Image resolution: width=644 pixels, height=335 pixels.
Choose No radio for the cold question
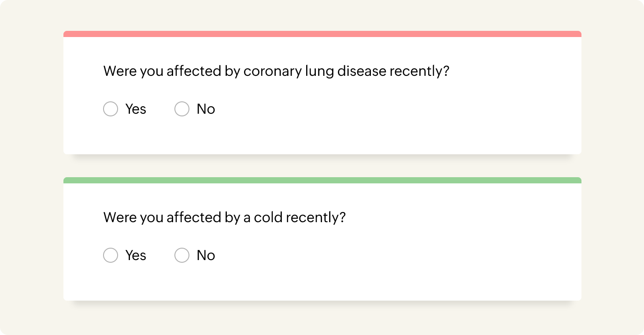(x=182, y=255)
